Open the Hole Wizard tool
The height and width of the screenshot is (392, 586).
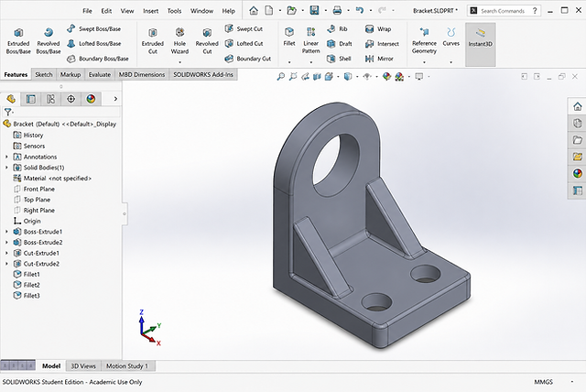coord(179,41)
